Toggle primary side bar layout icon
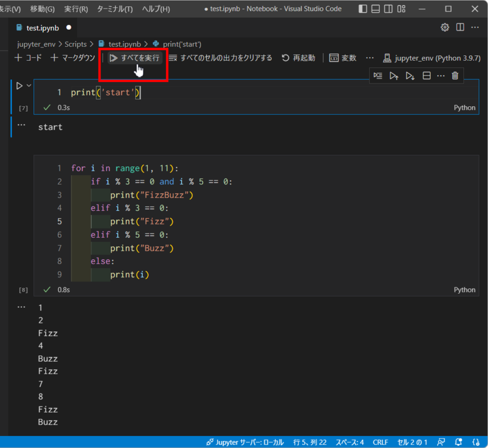The height and width of the screenshot is (448, 488). coord(363,9)
